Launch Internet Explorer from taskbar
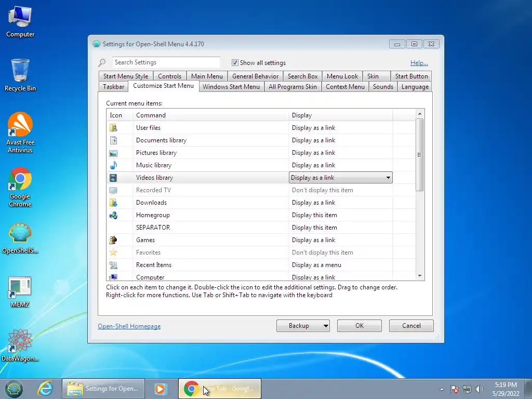This screenshot has height=399, width=532. [45, 389]
